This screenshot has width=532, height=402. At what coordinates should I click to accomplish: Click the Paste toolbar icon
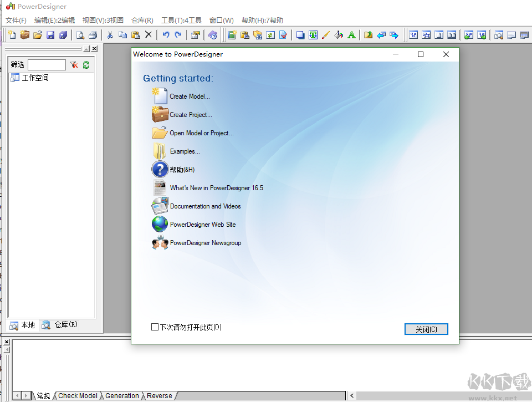pyautogui.click(x=136, y=34)
